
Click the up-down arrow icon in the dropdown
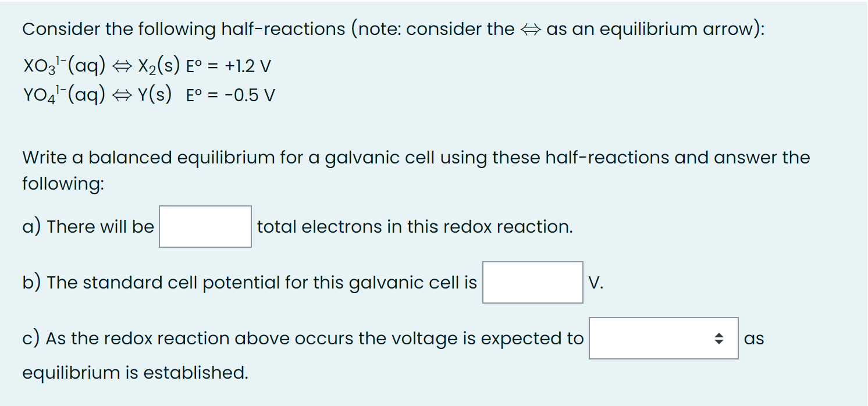point(721,338)
